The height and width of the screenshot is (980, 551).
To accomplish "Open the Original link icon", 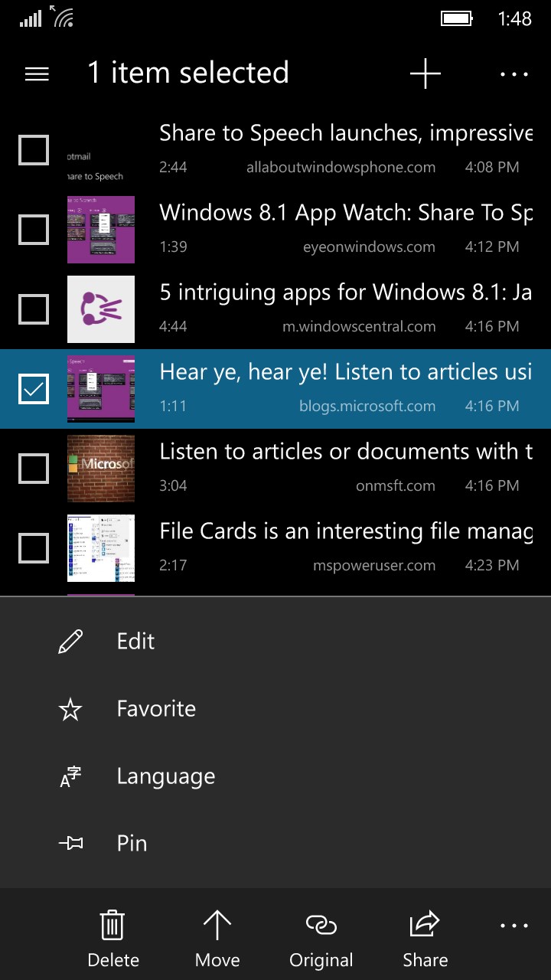I will [x=321, y=925].
